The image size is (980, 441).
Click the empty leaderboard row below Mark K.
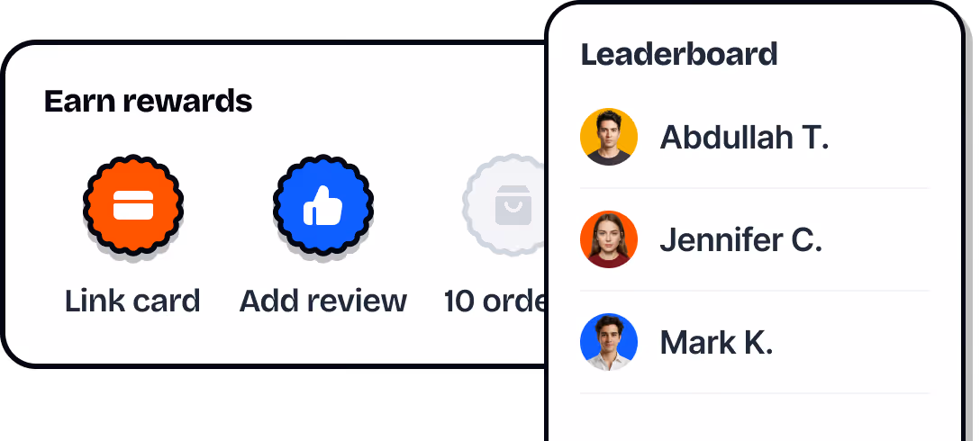[x=755, y=418]
